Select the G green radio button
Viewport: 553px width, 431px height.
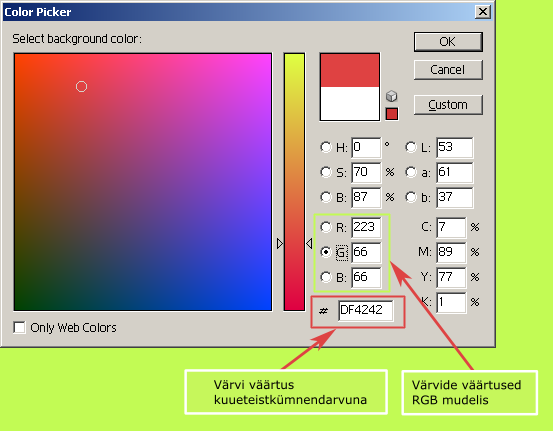click(x=326, y=252)
